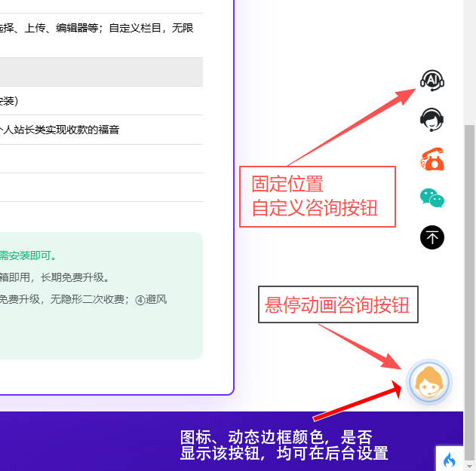
Task: Open the green WeChat chat icon
Action: (432, 198)
